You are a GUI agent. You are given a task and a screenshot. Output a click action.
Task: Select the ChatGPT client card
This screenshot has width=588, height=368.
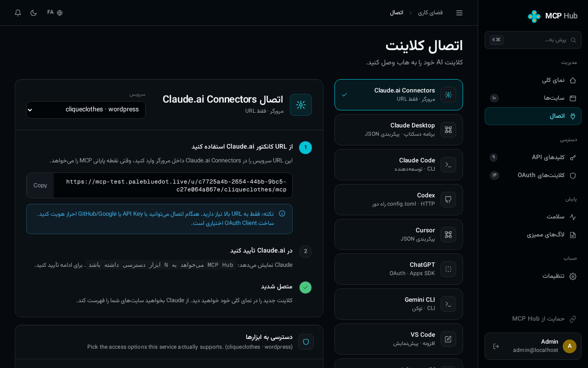click(399, 269)
